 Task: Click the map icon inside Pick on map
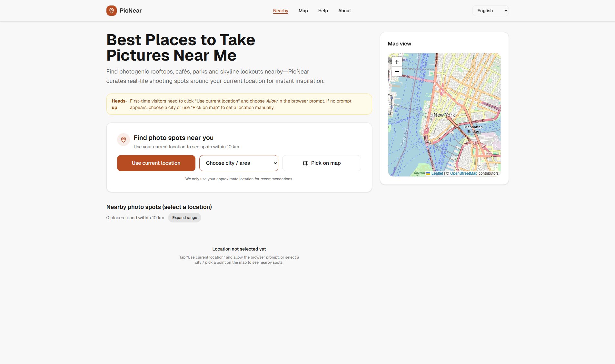click(305, 163)
